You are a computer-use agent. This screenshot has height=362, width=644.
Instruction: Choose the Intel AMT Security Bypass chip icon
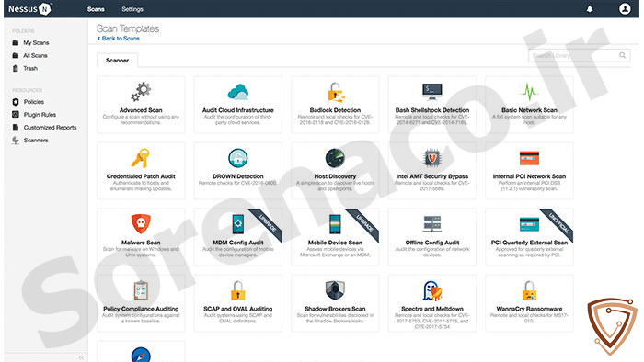click(432, 158)
